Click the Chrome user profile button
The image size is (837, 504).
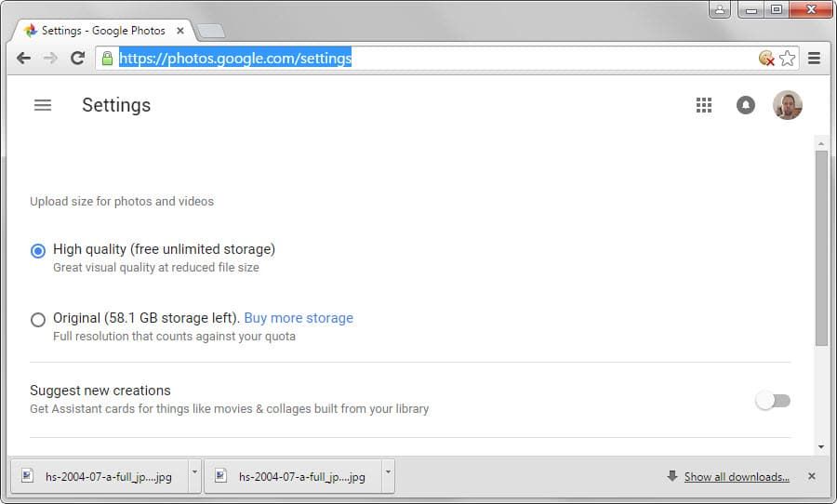click(x=720, y=9)
